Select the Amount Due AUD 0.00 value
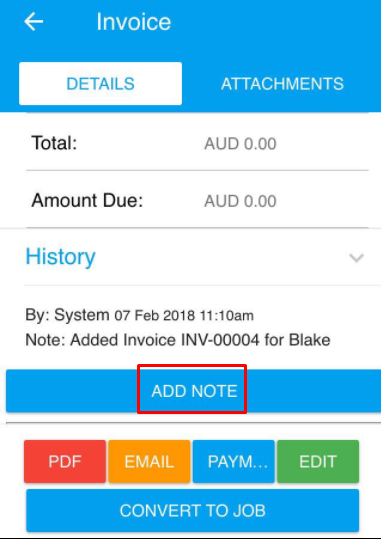Screen dimensions: 381x539 click(x=240, y=201)
